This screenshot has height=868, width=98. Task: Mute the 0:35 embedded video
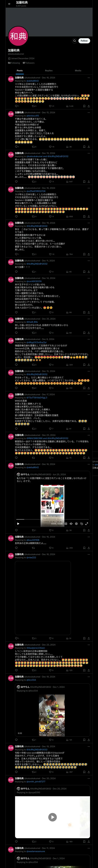71,524
